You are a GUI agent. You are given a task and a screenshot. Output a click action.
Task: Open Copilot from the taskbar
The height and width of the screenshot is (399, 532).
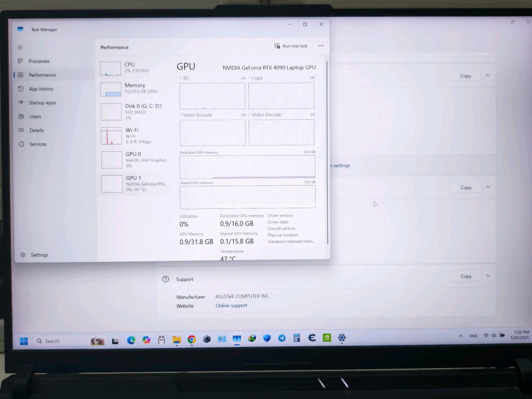click(x=146, y=340)
